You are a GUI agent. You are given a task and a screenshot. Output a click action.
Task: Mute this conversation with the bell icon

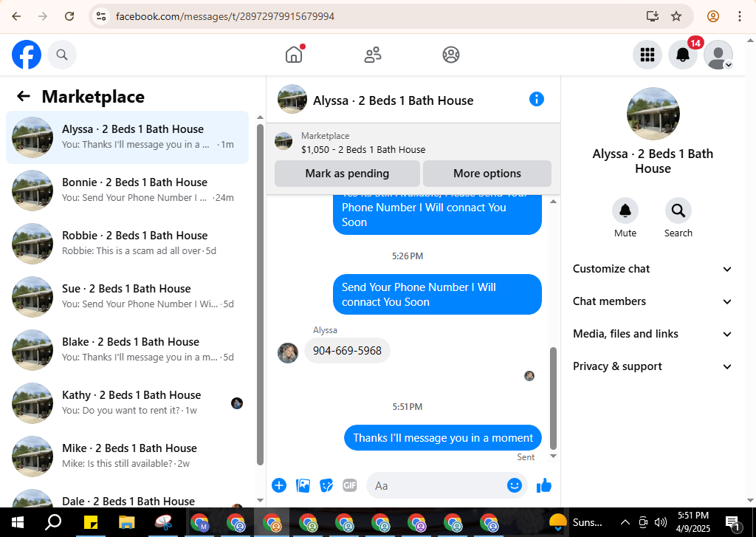pyautogui.click(x=625, y=211)
